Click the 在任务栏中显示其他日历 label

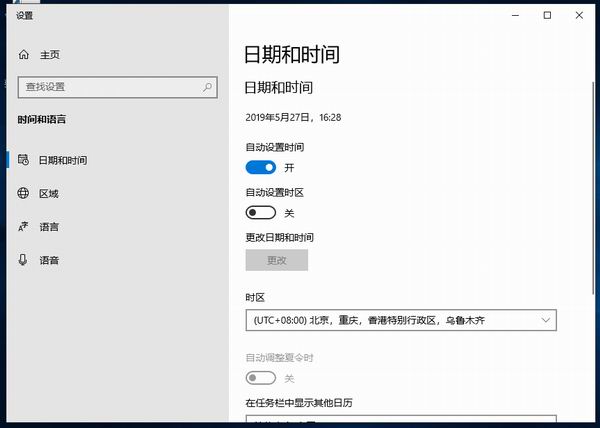299,402
